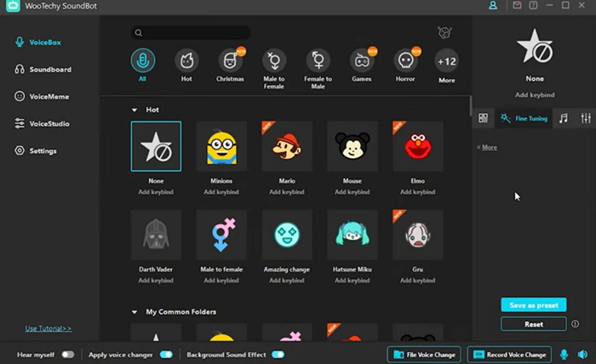The height and width of the screenshot is (364, 596).
Task: Add keybind under Darth Vader
Action: click(x=156, y=281)
